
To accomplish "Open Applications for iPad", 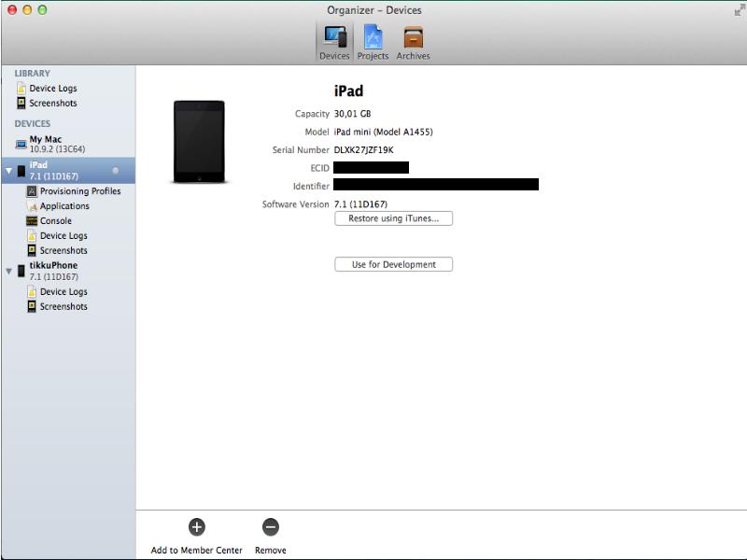I will (64, 205).
